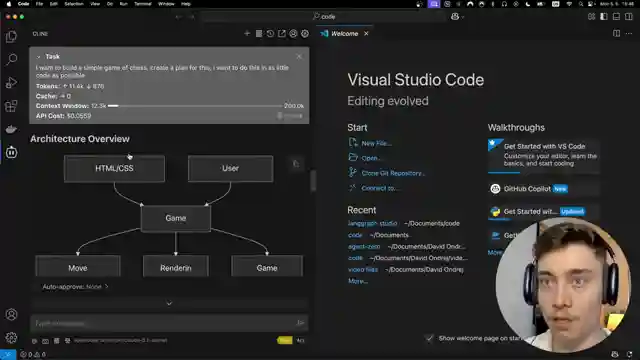Send message with arrow icon
The width and height of the screenshot is (640, 360).
tap(300, 323)
